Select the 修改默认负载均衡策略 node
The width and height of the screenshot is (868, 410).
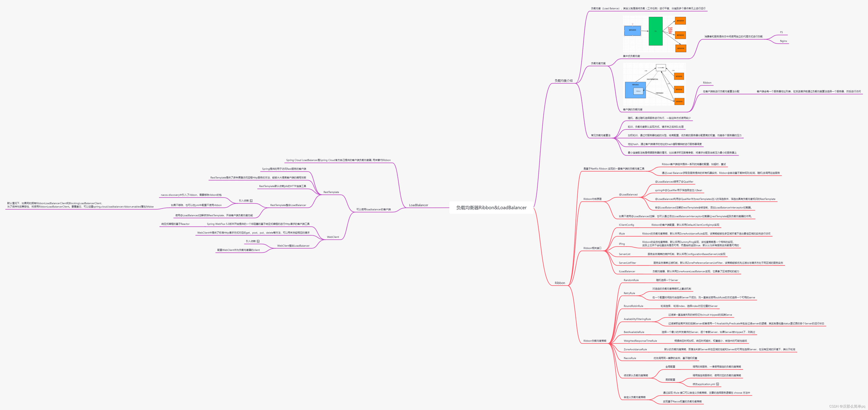635,375
